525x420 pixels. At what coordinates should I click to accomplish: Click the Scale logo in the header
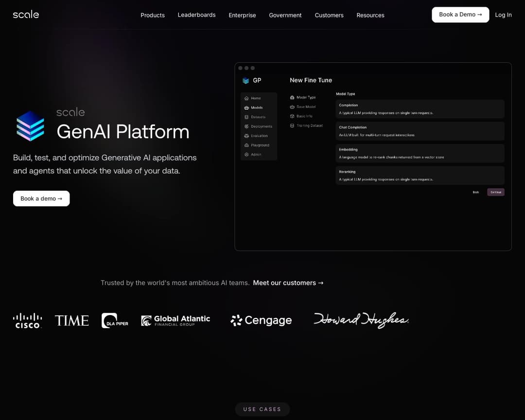pos(26,15)
